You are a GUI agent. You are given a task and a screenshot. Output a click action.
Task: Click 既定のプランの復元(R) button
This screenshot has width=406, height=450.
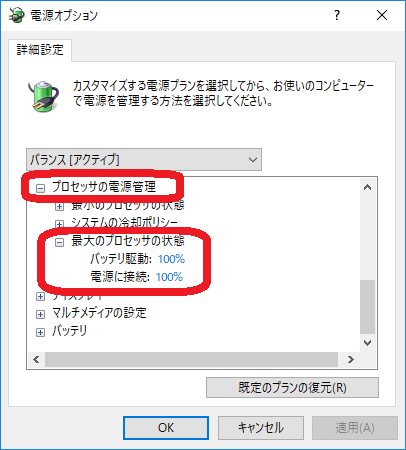(292, 388)
